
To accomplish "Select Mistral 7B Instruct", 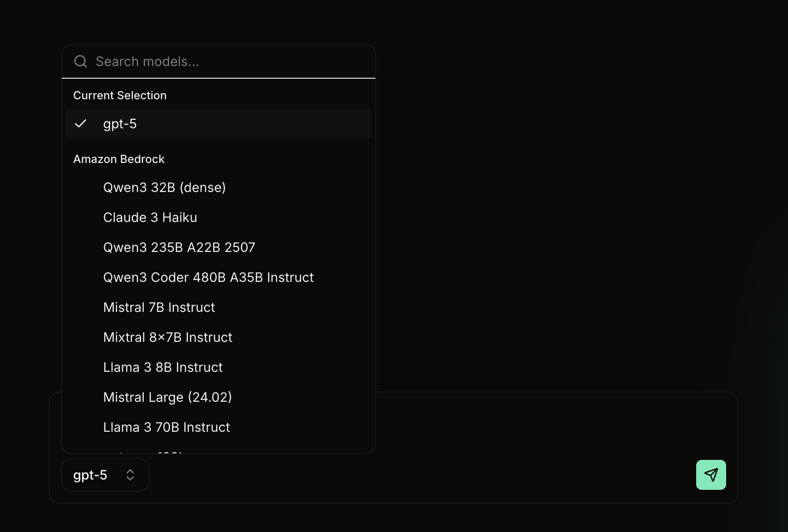I will 159,307.
